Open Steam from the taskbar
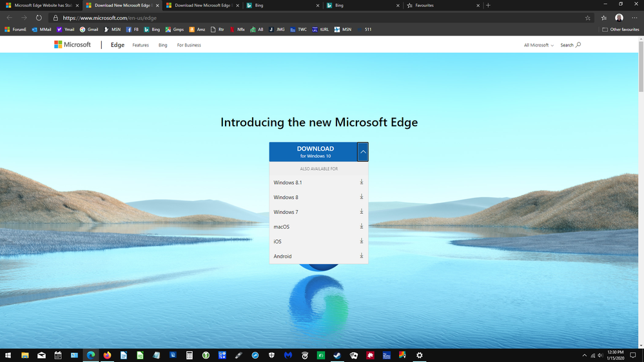 click(337, 355)
